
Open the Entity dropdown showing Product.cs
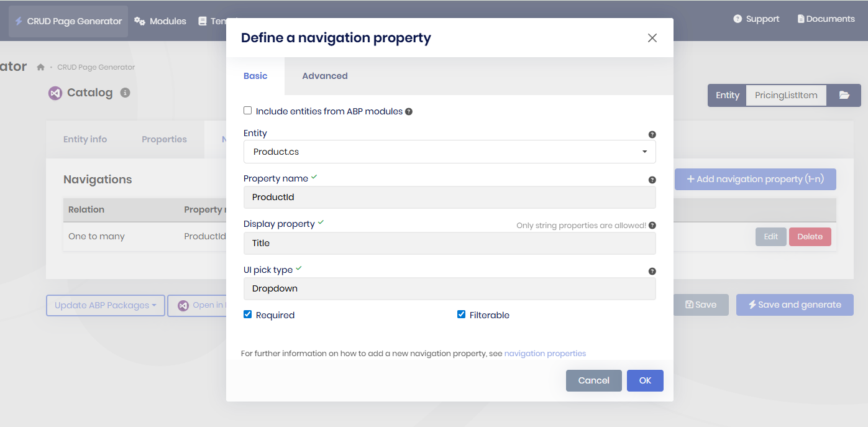point(449,152)
